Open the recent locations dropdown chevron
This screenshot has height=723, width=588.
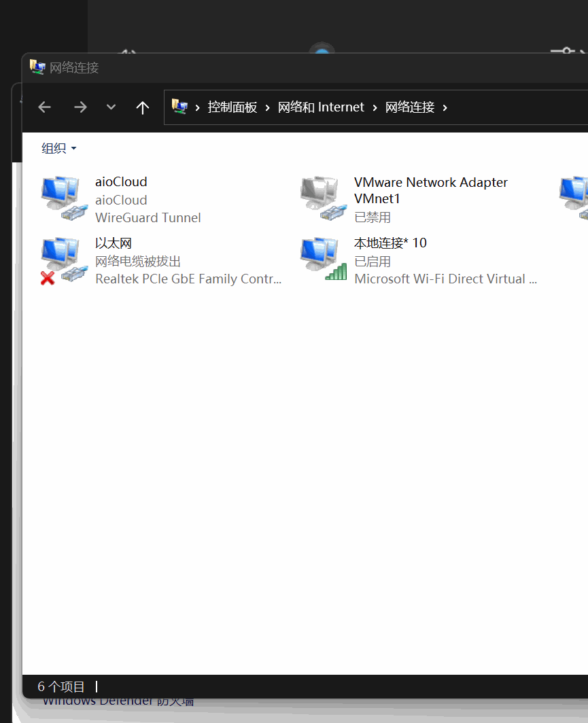click(111, 107)
